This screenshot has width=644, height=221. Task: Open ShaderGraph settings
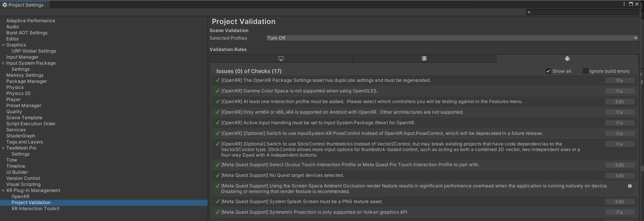tap(21, 136)
